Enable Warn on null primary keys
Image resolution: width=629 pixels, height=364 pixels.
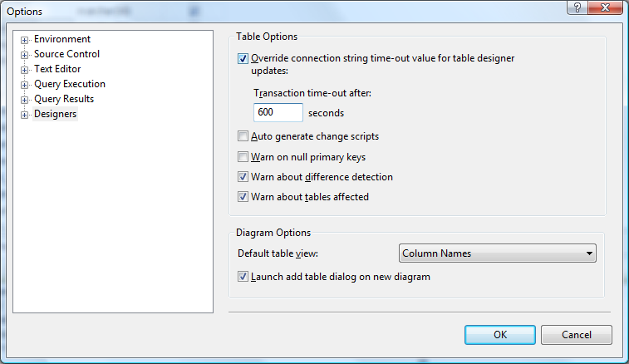(x=243, y=157)
